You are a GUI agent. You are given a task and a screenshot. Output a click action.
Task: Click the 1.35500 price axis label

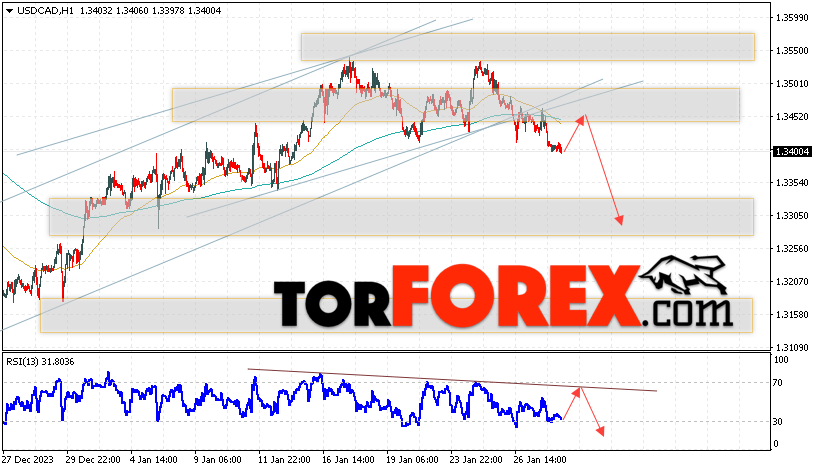pos(792,50)
